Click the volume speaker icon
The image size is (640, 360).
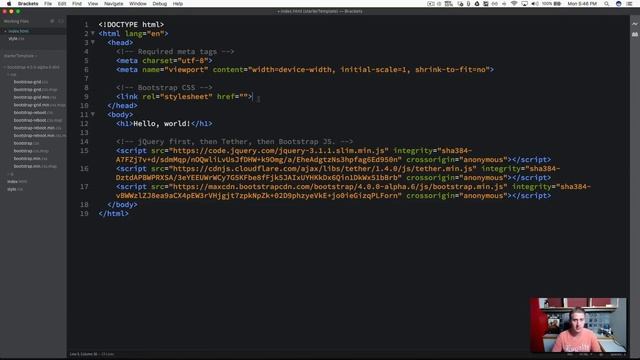535,4
